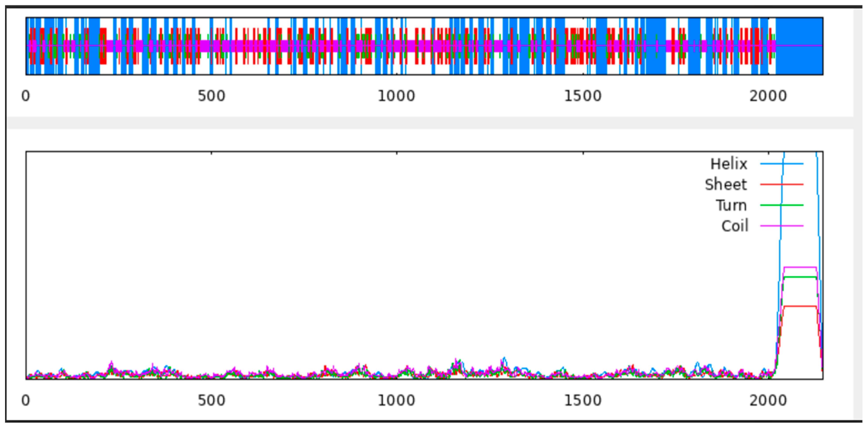Click the green Turn plateau line near 2100
The image size is (868, 430).
point(800,277)
